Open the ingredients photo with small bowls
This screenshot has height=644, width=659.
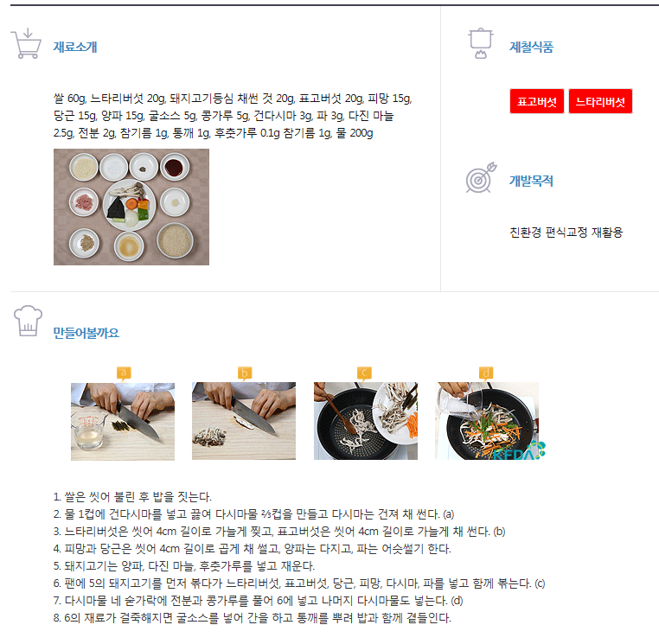(x=131, y=207)
